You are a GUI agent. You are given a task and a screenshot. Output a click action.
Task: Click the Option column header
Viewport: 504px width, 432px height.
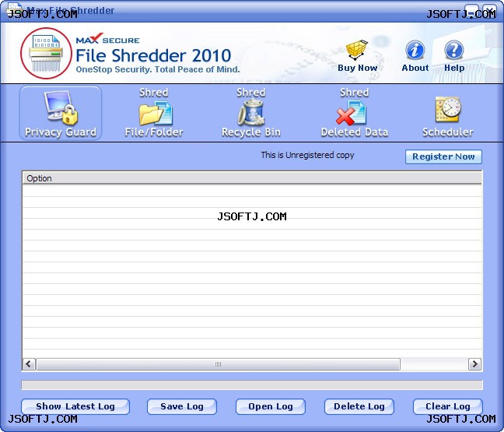(x=252, y=178)
